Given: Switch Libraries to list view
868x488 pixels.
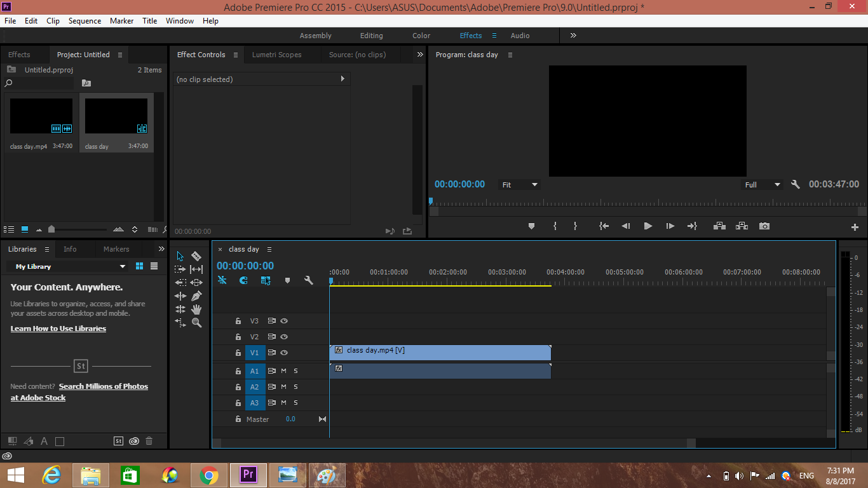Looking at the screenshot, I should click(x=154, y=266).
